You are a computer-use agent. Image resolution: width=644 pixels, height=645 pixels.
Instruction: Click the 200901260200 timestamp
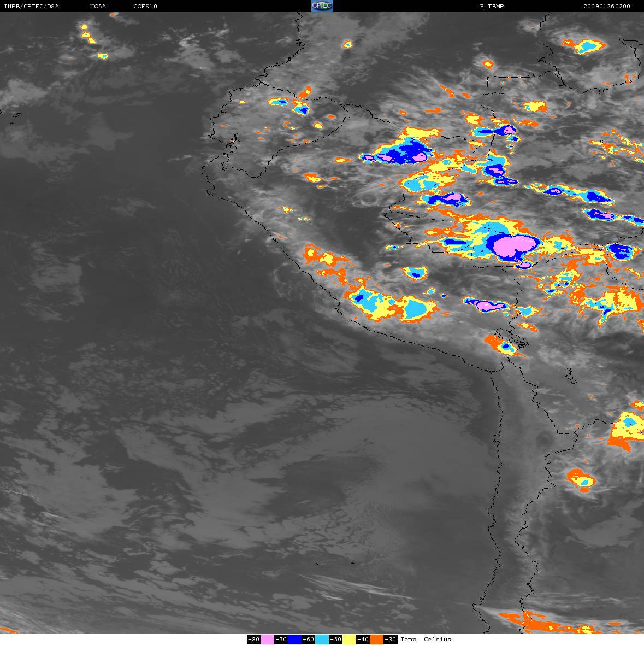(607, 6)
